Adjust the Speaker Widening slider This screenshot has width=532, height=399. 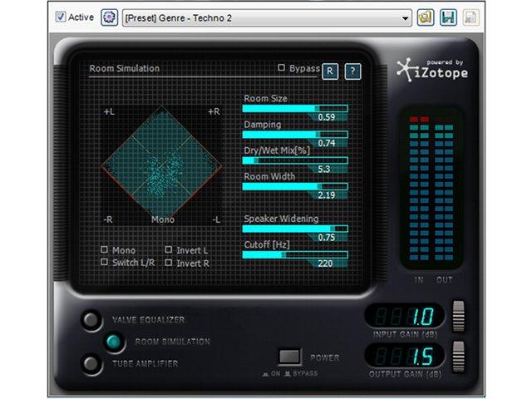[295, 229]
